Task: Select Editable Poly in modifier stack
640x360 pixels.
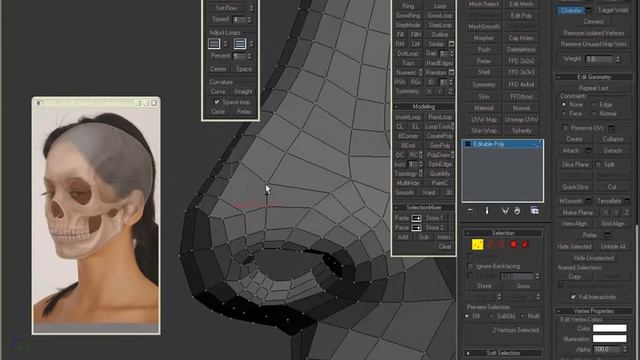Action: tap(502, 144)
